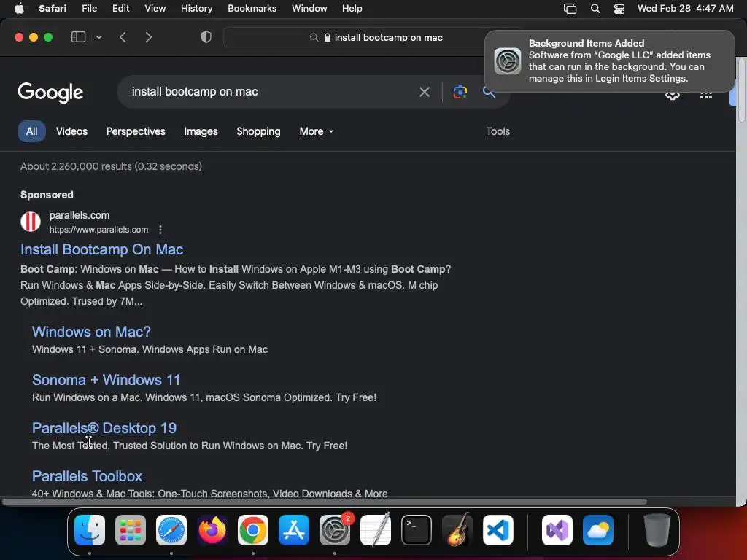The width and height of the screenshot is (747, 560).
Task: Click the date and time in menu bar
Action: 686,9
